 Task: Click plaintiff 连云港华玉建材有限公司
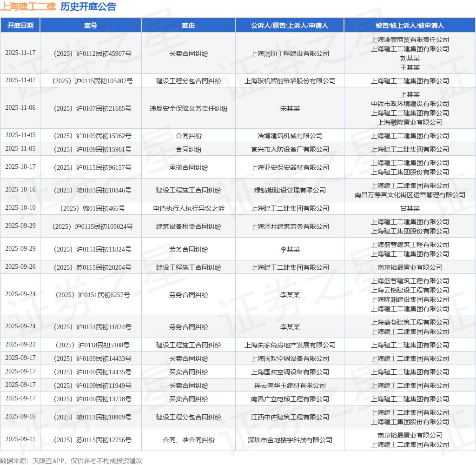coord(290,385)
